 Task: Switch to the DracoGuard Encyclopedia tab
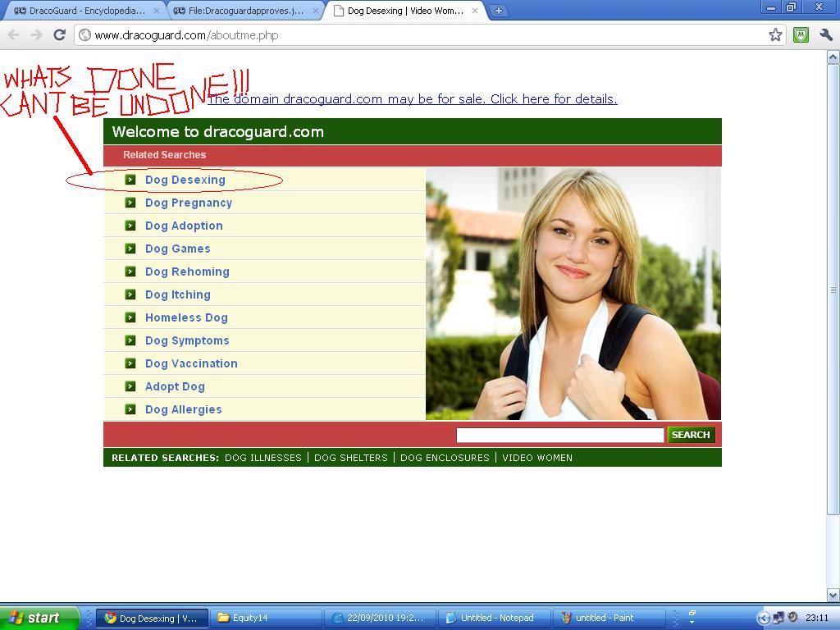coord(82,11)
